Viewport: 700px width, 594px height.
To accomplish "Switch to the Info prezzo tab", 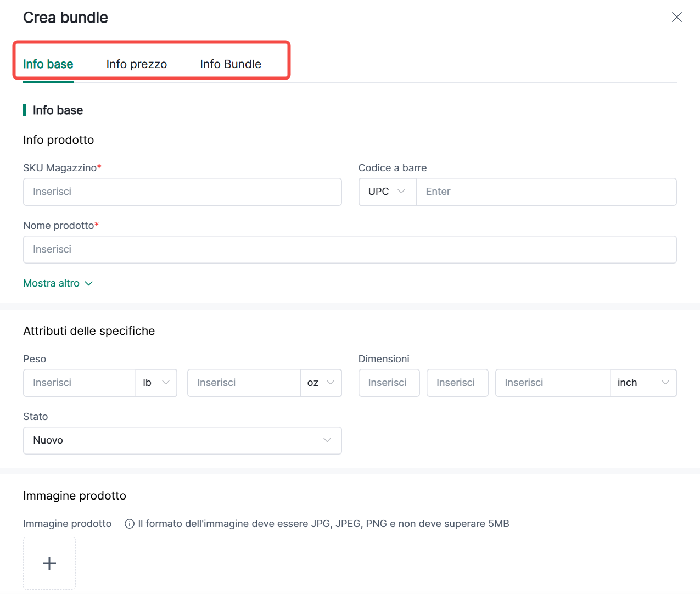I will [136, 64].
